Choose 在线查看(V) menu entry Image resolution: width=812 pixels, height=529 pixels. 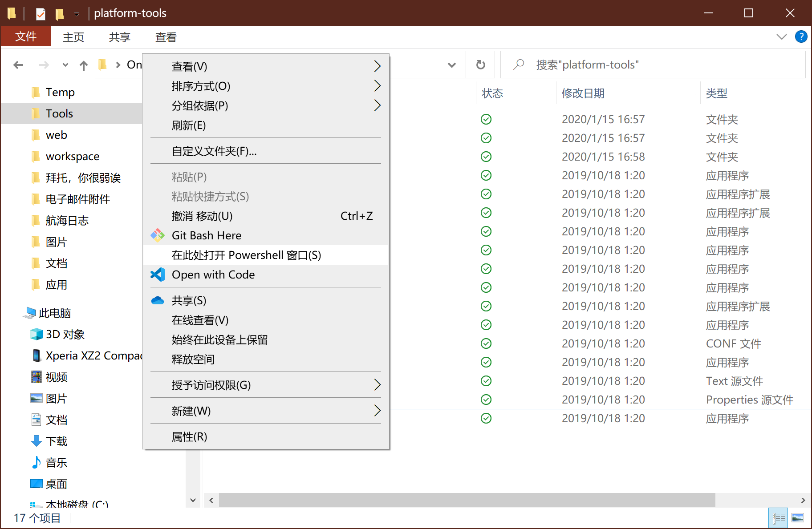[x=266, y=320]
